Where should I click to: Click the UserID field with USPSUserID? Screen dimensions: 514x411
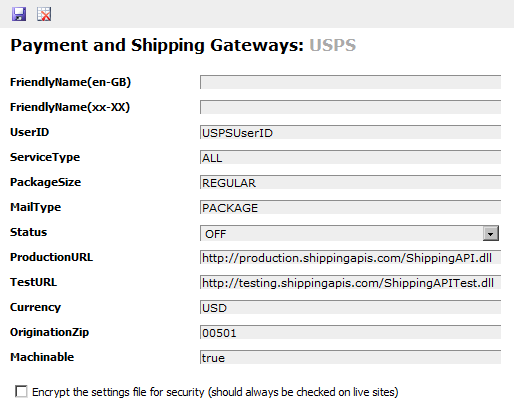[x=350, y=132]
